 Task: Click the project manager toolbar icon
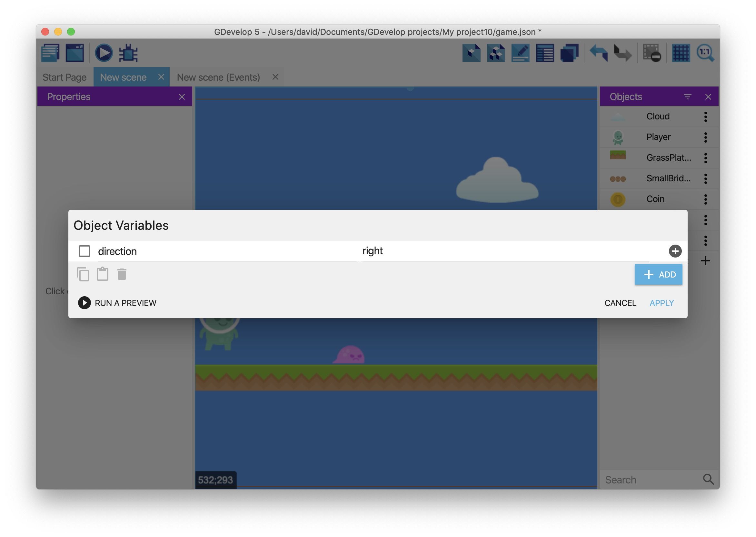(50, 53)
